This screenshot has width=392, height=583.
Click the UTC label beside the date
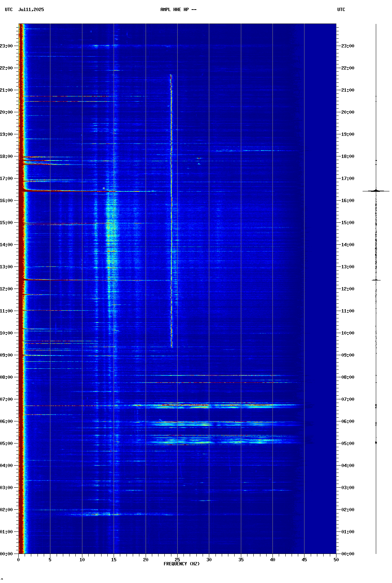coord(8,10)
